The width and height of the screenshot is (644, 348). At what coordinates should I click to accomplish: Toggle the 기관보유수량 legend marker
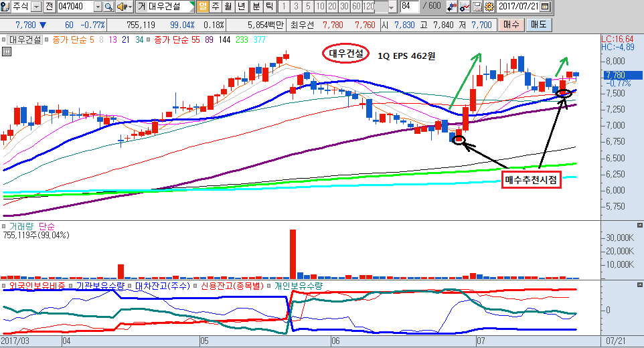[71, 286]
